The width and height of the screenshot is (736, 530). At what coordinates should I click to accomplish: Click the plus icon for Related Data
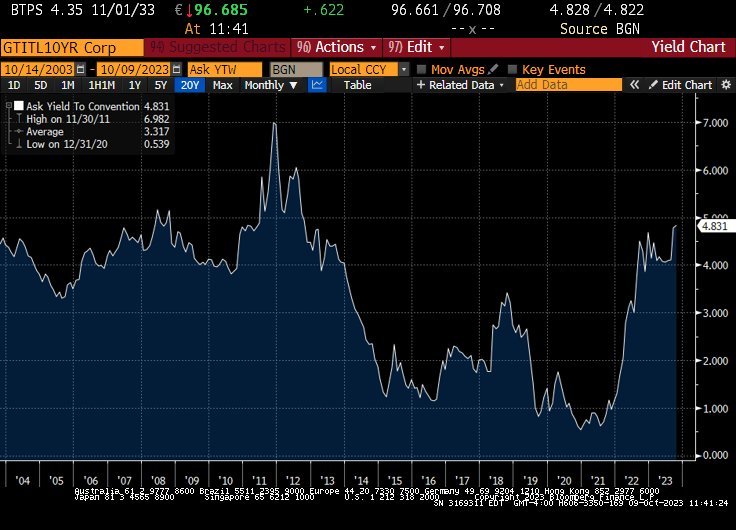pos(422,86)
